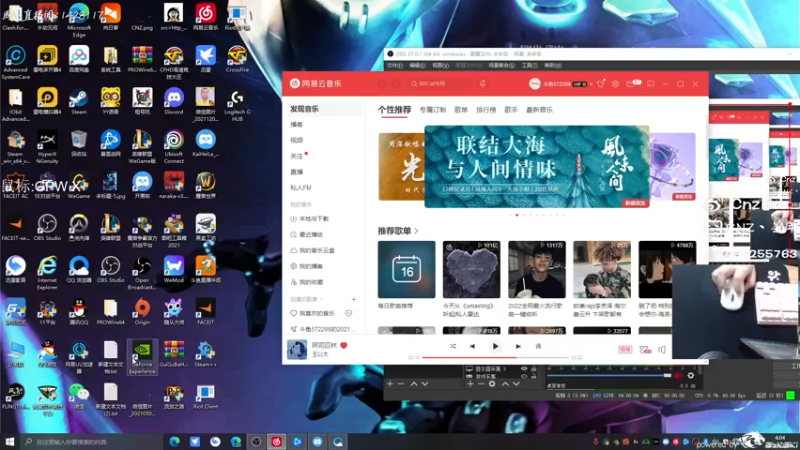
Task: Toggle eye visibility of the second OBS source
Action: 524,376
